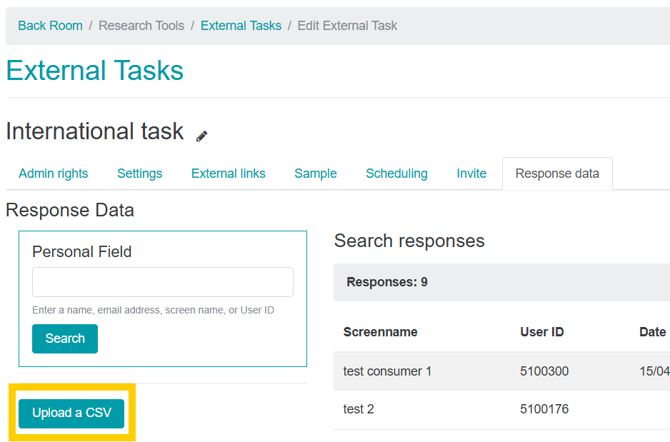Select user ID 5100176 cell
Screen dimensions: 670x442
tap(544, 409)
